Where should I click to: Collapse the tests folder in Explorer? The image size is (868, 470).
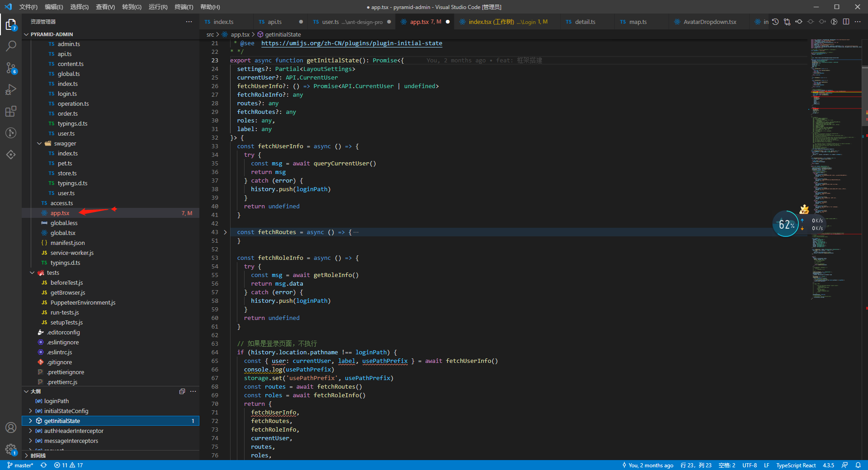point(32,273)
